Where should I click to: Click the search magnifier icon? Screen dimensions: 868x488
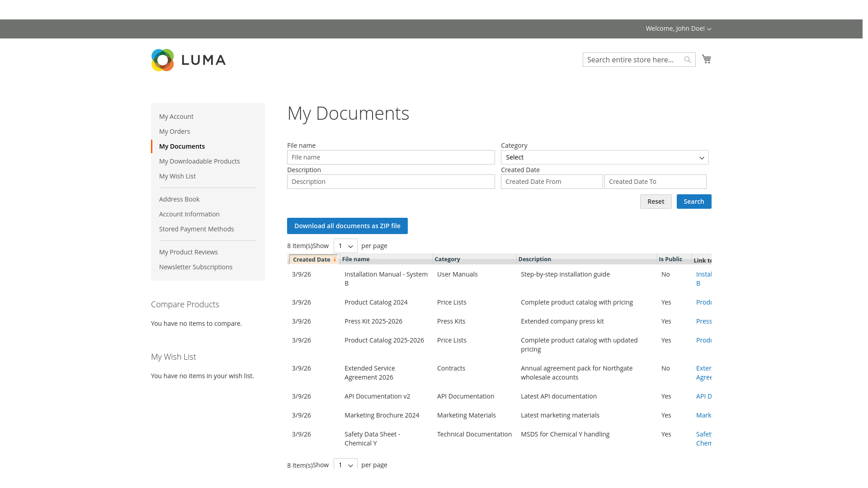point(688,60)
